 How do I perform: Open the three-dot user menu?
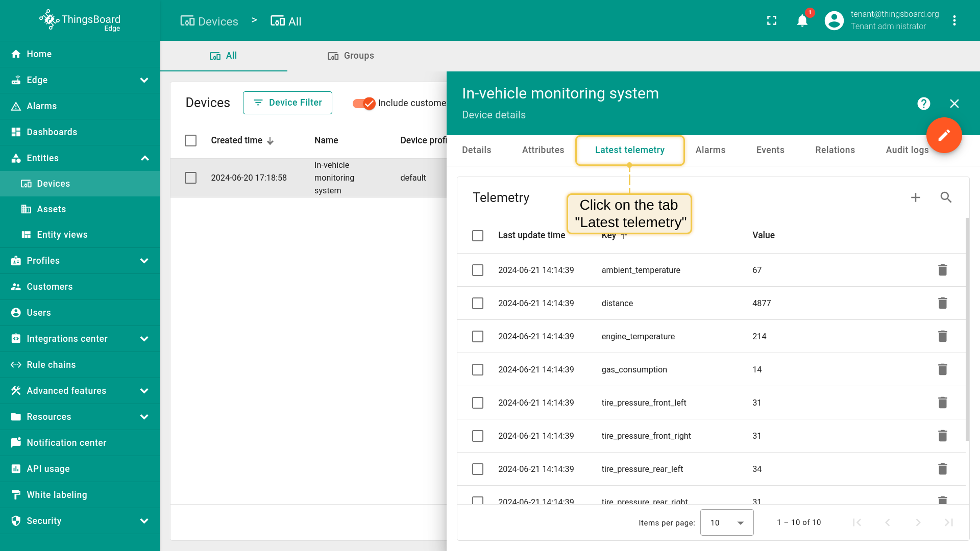click(954, 20)
